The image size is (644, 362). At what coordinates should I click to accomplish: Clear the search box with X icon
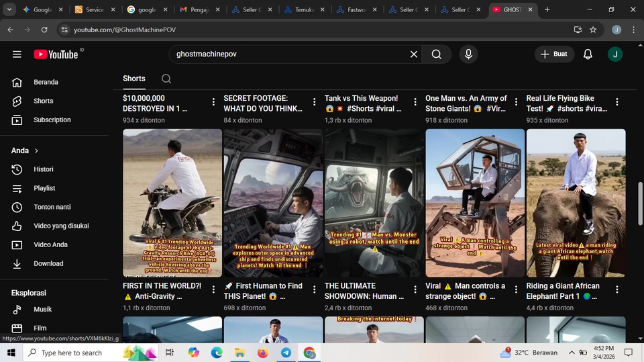pyautogui.click(x=414, y=54)
